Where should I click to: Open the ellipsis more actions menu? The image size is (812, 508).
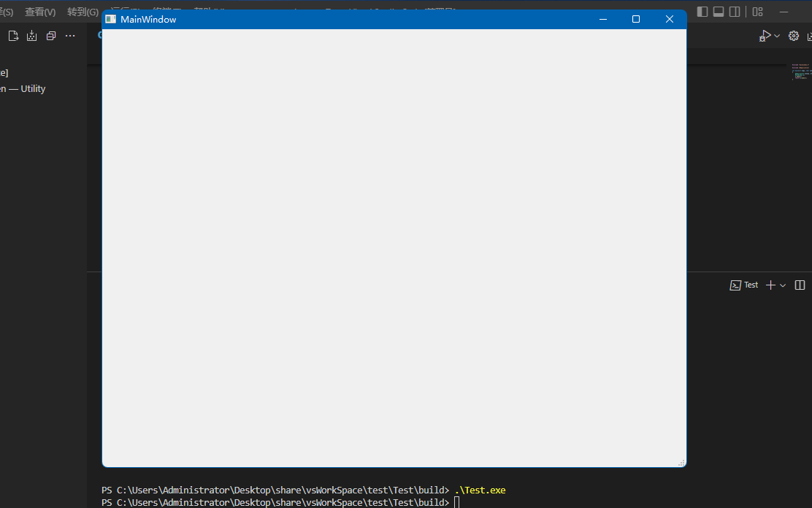pos(70,35)
